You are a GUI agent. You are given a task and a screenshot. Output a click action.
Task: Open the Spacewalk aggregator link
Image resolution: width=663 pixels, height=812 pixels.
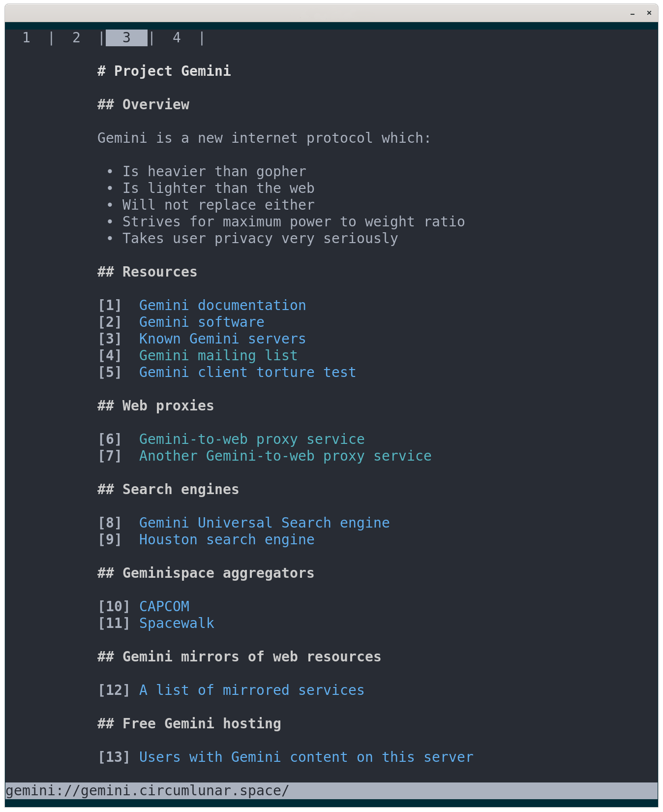click(x=177, y=623)
